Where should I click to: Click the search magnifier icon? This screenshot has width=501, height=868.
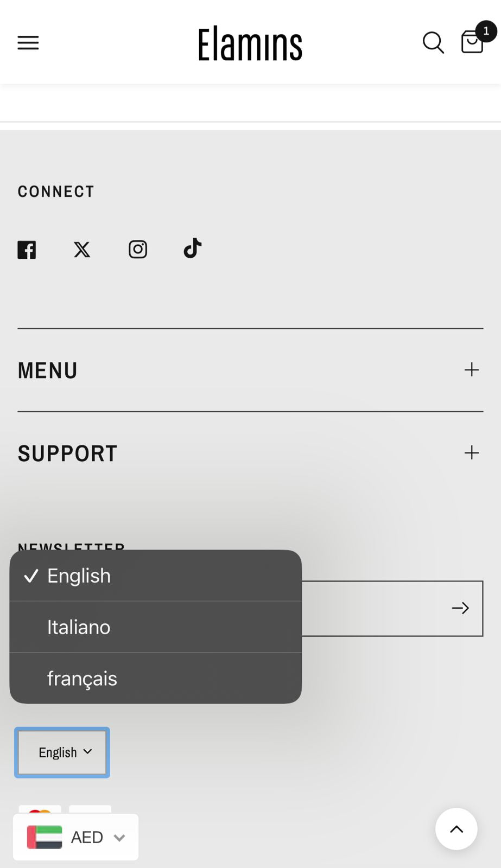tap(433, 42)
